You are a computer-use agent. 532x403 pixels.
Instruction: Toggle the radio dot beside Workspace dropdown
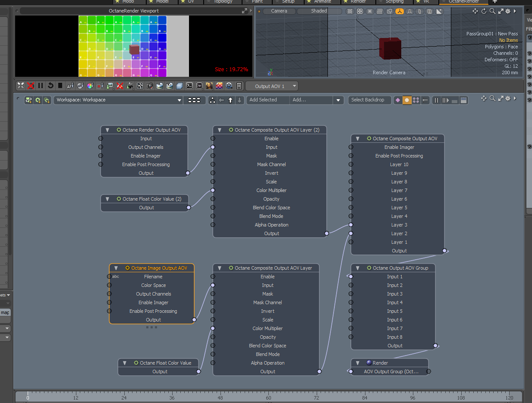pos(18,99)
